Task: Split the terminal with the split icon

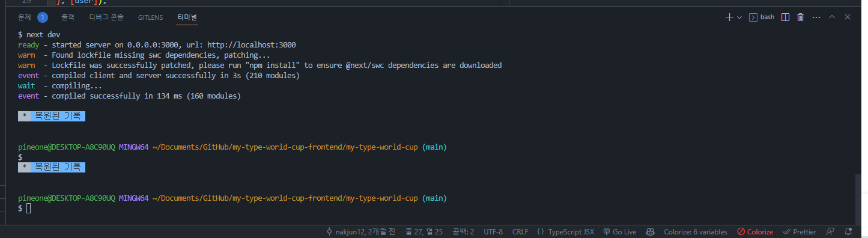Action: click(x=785, y=17)
